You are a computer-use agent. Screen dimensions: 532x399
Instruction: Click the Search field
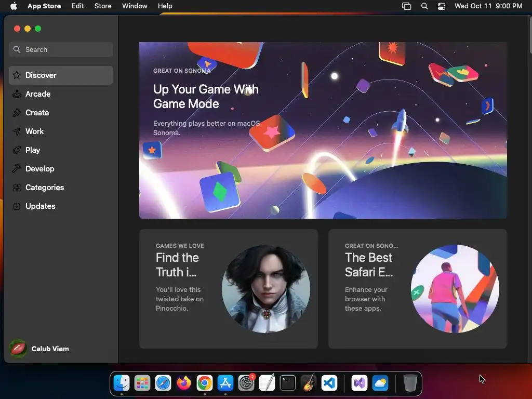61,49
